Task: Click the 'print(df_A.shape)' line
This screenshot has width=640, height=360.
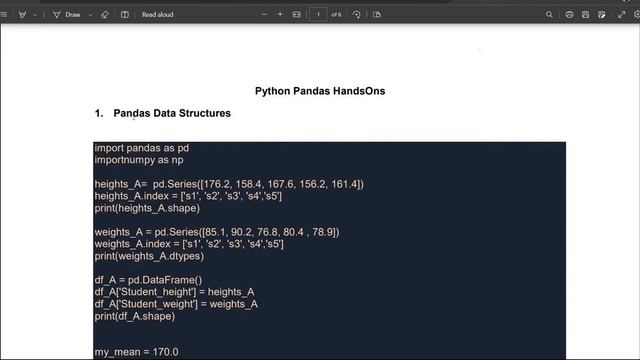Action: (134, 316)
